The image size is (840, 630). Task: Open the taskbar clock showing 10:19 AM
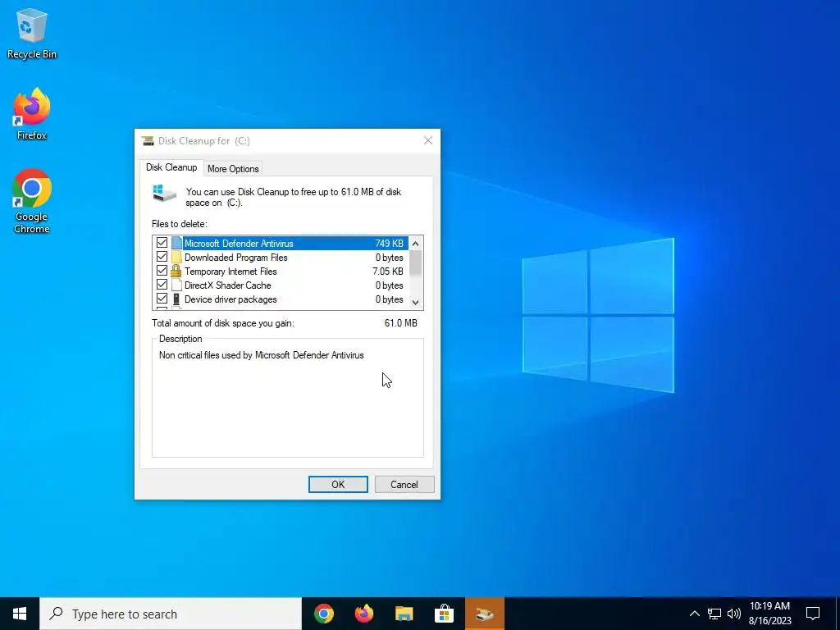(769, 614)
